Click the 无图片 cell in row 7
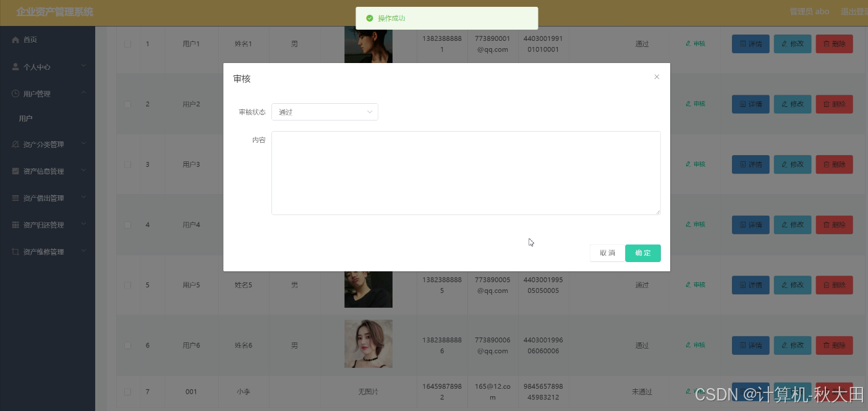 point(368,392)
